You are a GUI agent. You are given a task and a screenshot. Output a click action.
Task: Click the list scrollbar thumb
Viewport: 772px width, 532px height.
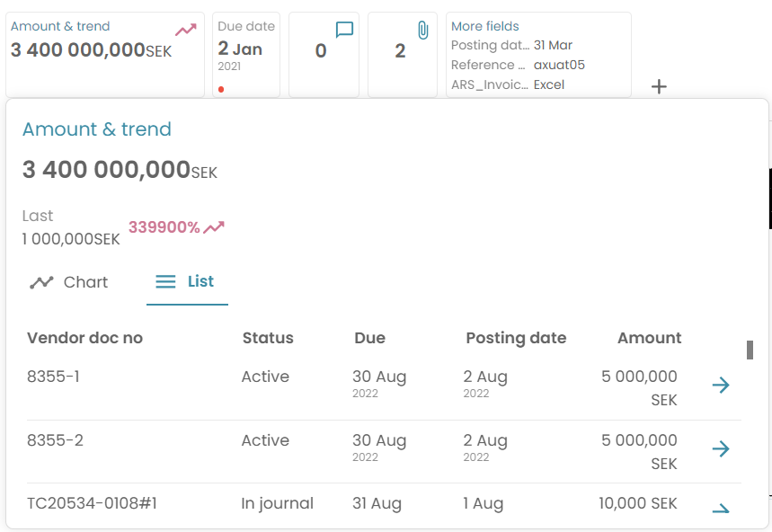(750, 350)
